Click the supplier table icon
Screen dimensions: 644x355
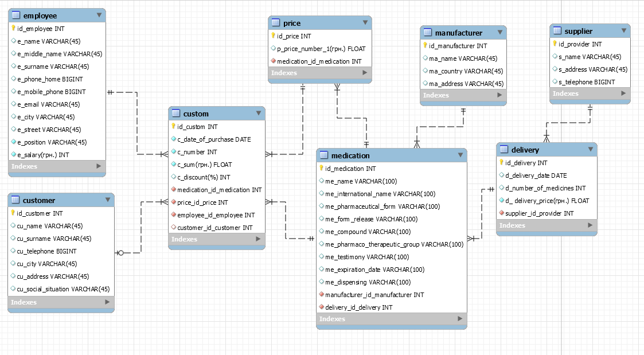tap(557, 30)
